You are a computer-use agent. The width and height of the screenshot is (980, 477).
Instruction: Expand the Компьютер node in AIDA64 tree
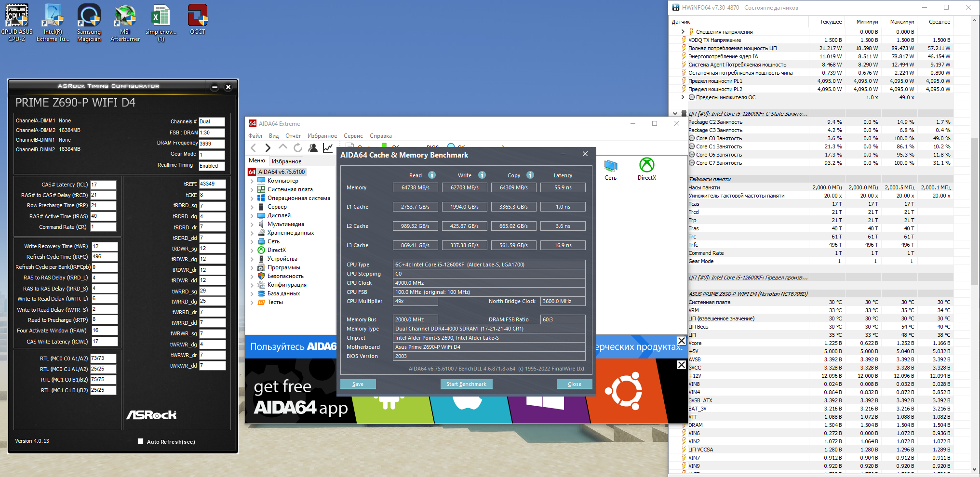[252, 181]
